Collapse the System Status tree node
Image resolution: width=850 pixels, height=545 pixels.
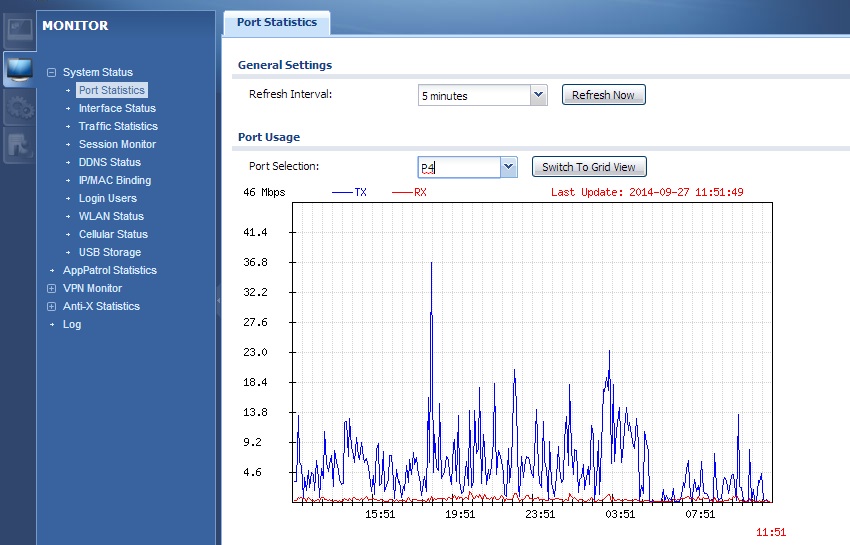pos(52,72)
